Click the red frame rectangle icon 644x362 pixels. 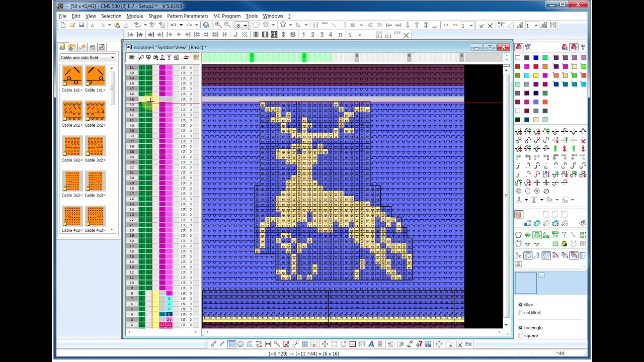pos(352,344)
